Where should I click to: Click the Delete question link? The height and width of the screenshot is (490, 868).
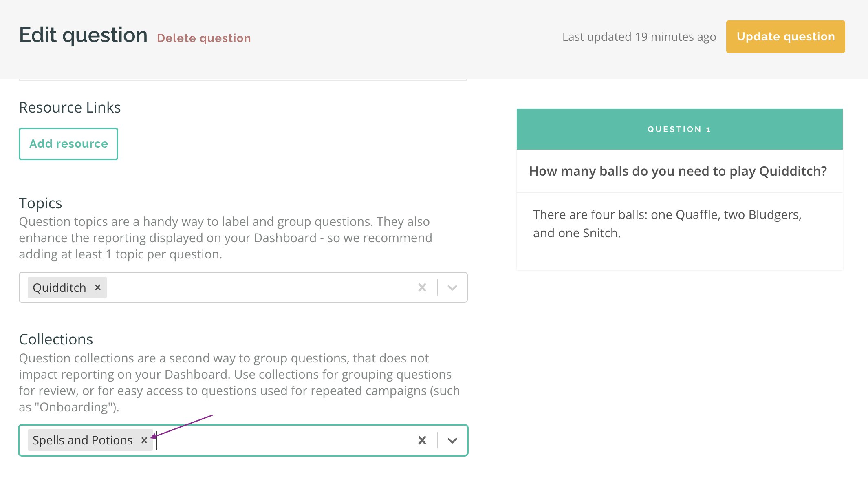pos(204,38)
